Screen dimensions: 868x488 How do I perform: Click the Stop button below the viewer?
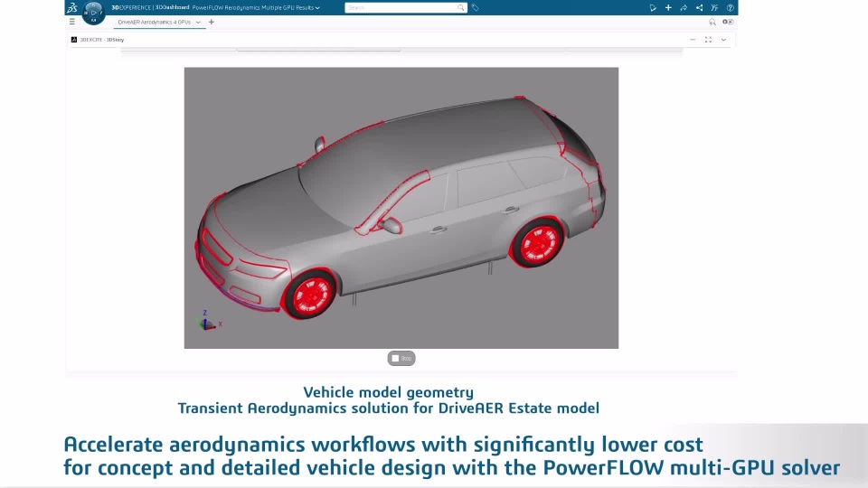[401, 359]
